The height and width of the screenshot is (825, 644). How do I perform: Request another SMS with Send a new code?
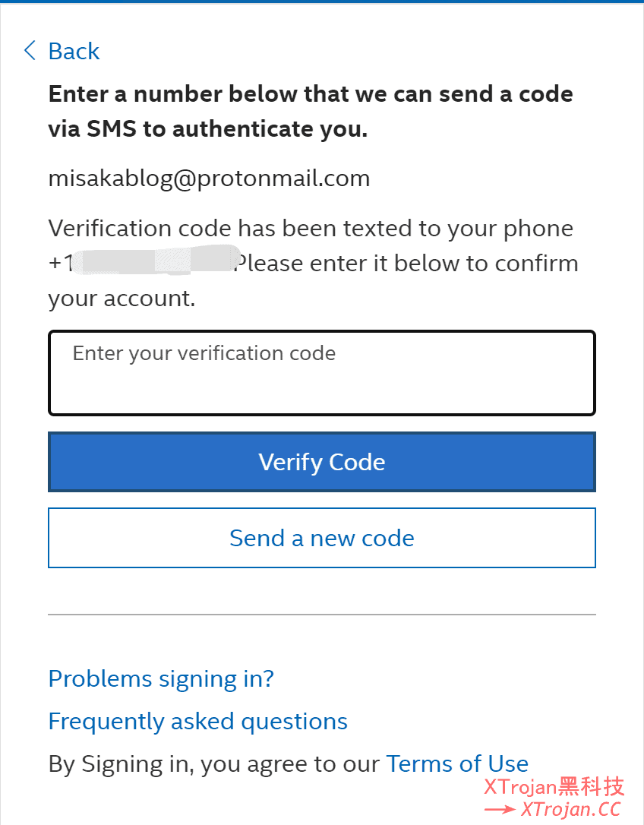(322, 538)
